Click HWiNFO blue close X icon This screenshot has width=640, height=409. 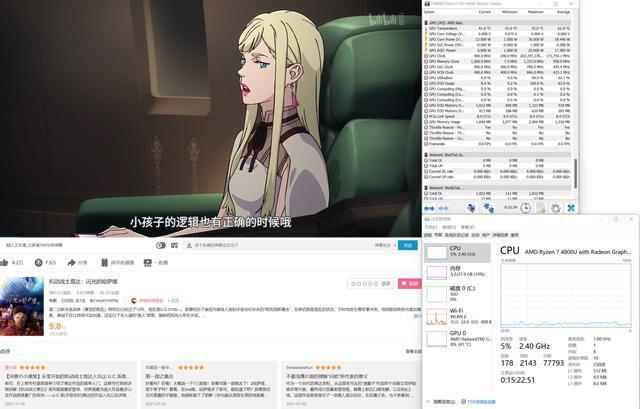[571, 208]
